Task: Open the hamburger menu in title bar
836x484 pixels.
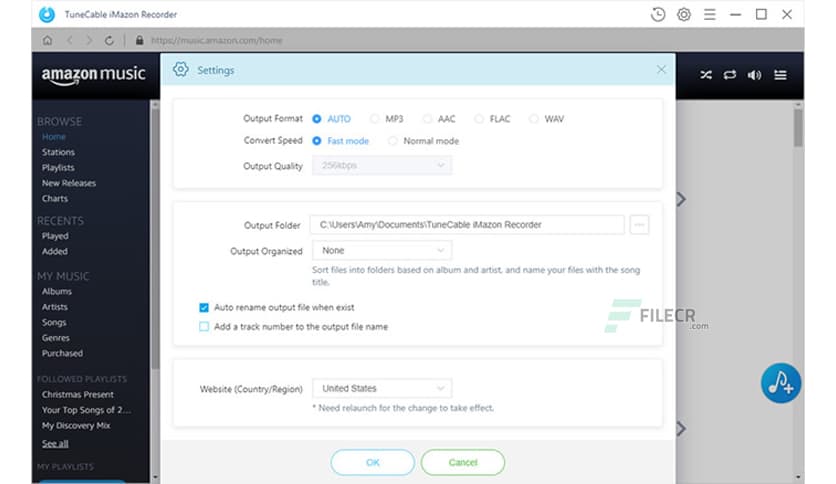Action: pyautogui.click(x=709, y=14)
